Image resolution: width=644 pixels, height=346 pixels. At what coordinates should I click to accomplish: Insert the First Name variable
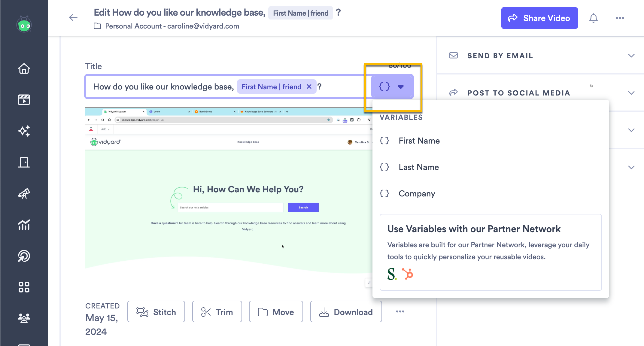[x=491, y=141]
